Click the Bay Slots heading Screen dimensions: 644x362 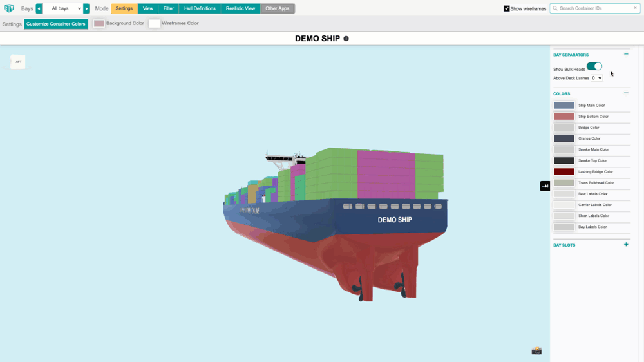click(564, 245)
